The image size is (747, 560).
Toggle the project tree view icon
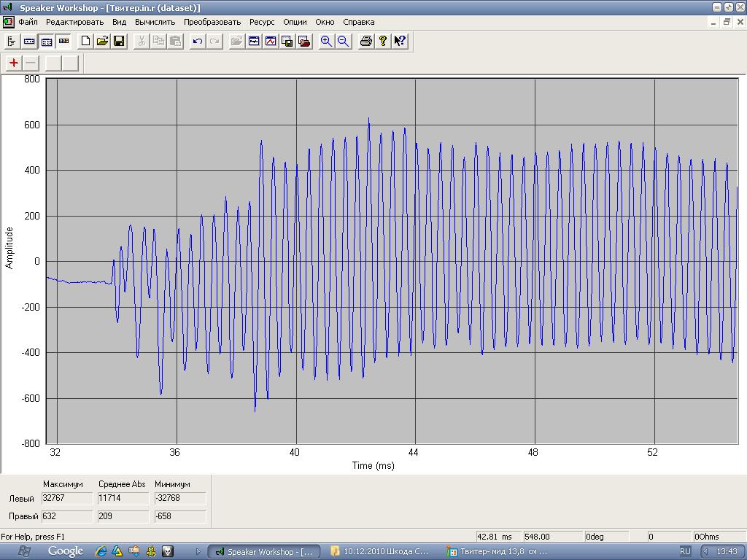12,42
